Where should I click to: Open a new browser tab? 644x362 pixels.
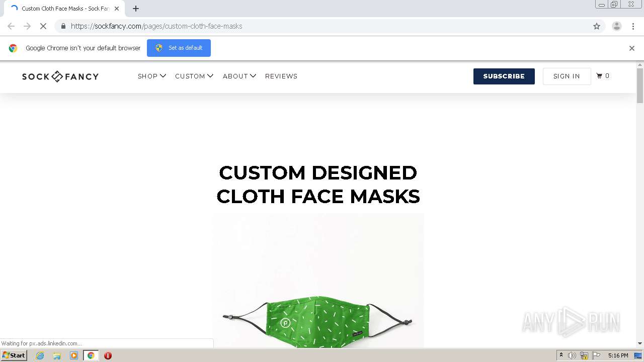[x=136, y=9]
